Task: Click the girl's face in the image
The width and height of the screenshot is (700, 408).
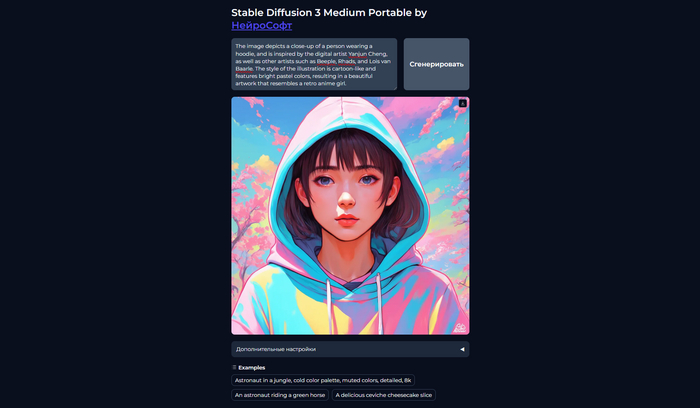Action: click(x=347, y=196)
